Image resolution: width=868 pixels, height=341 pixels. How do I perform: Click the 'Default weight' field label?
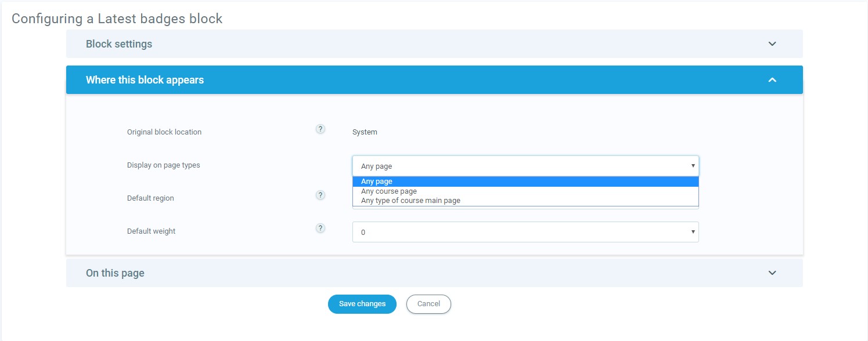pos(151,231)
